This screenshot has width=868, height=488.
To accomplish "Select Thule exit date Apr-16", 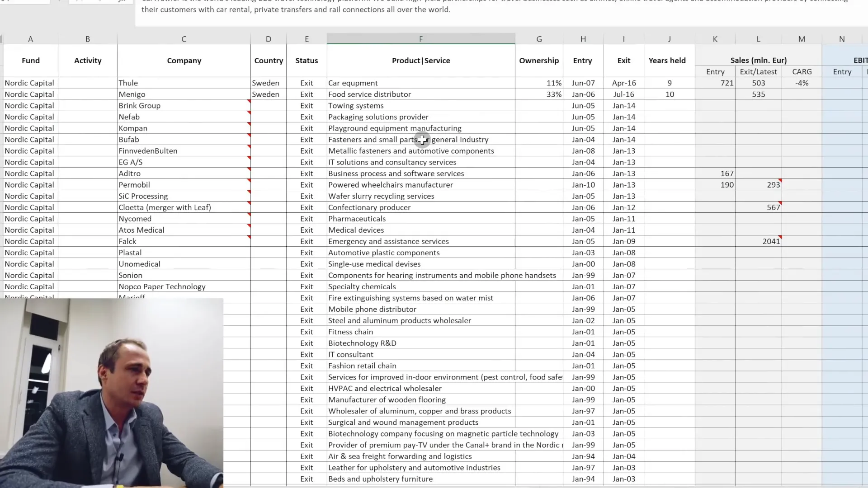I will [x=624, y=83].
